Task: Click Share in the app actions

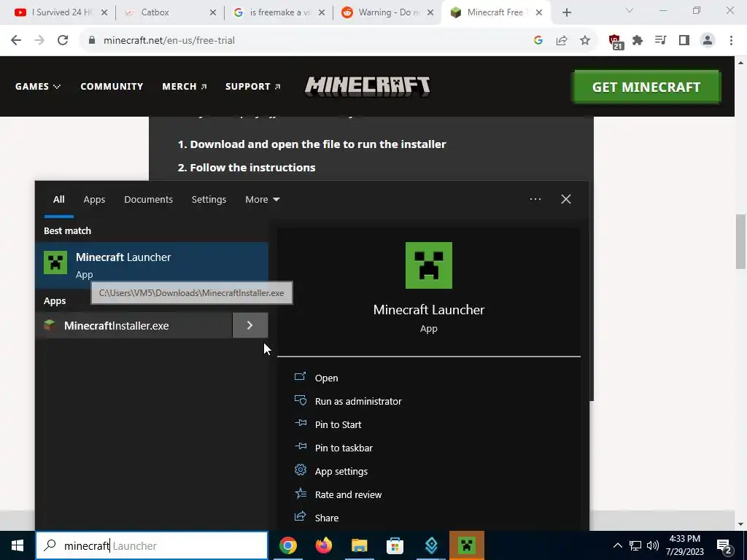Action: tap(327, 518)
